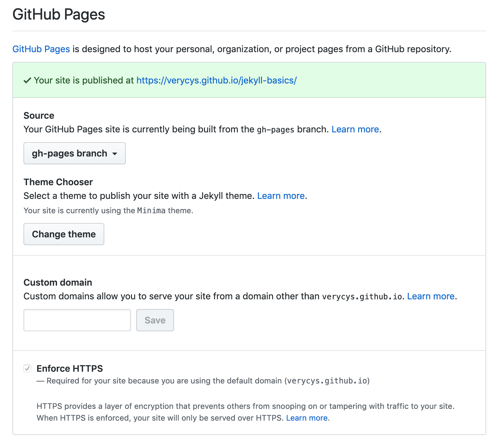Click the Custom domain heading
This screenshot has height=448, width=494.
click(58, 282)
